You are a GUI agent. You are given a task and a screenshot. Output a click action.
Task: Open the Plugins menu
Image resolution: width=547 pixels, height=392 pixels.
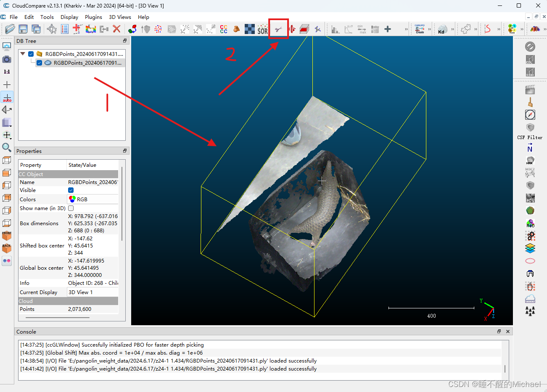click(93, 17)
